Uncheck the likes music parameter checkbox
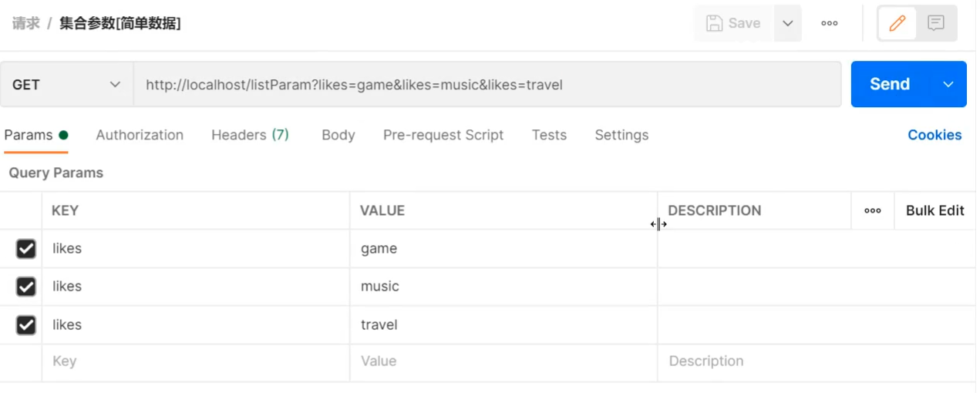This screenshot has height=393, width=980. tap(25, 287)
